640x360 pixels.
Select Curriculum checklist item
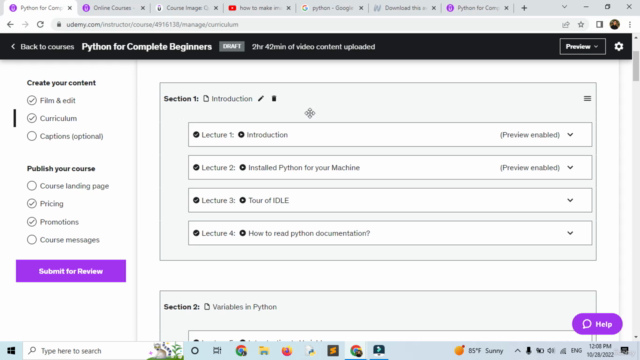(52, 118)
